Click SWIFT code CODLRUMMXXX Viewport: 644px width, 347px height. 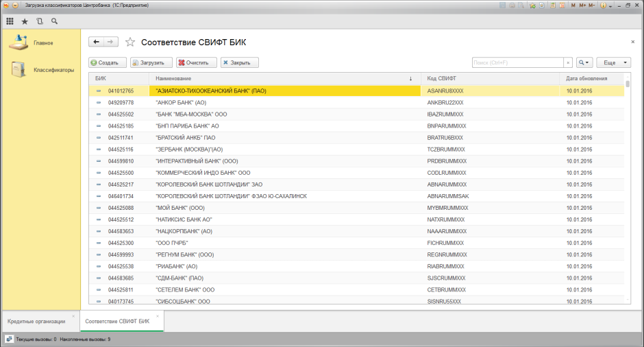447,173
